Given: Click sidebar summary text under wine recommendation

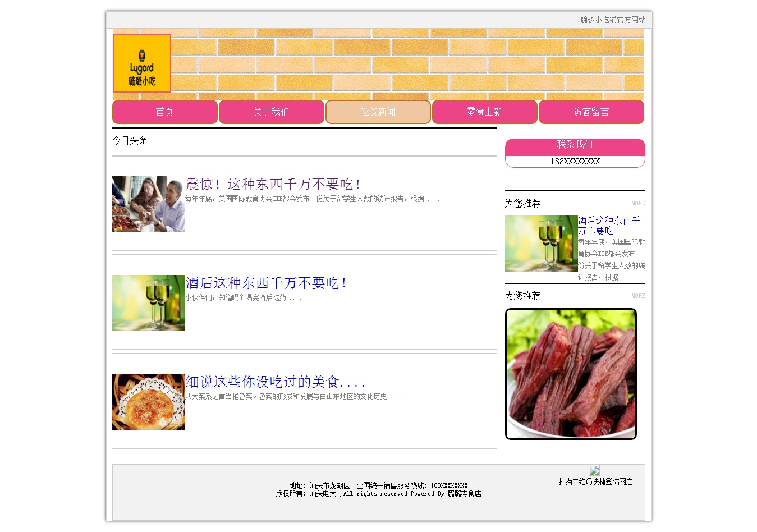Looking at the screenshot, I should point(612,259).
